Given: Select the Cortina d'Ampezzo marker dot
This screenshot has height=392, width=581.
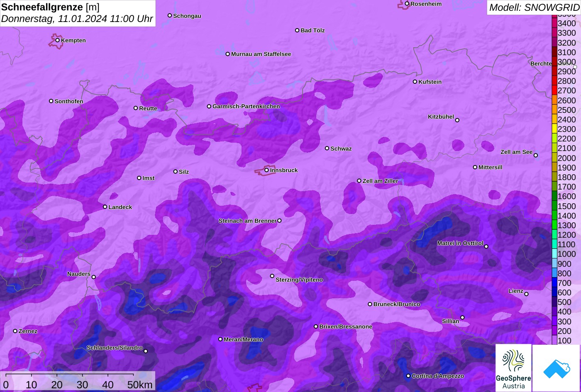Looking at the screenshot, I should [408, 376].
